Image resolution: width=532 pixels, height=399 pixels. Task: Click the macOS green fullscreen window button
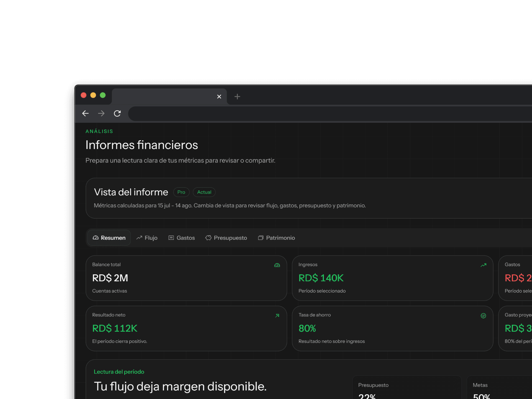click(x=103, y=95)
